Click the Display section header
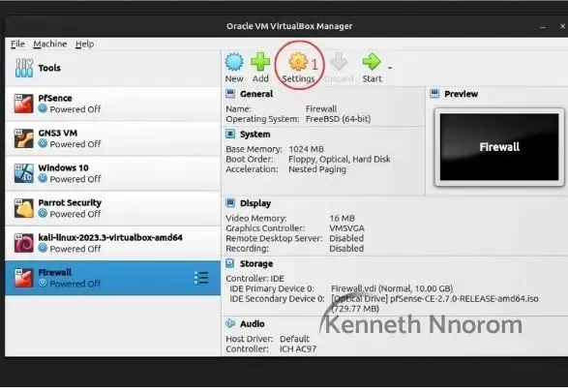568x392 pixels. [x=255, y=203]
